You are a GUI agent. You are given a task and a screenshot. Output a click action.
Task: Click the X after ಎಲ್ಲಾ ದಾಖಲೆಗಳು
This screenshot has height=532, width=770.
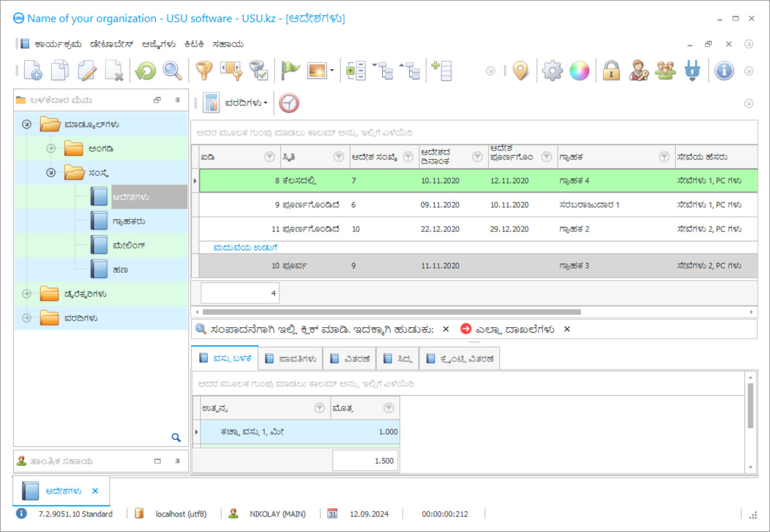pyautogui.click(x=567, y=329)
